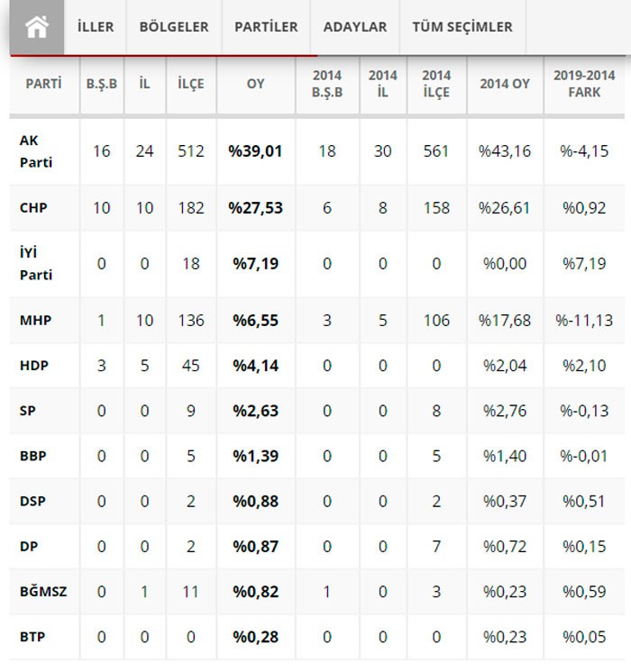This screenshot has width=631, height=672.
Task: Click the İLÇE column header
Action: pyautogui.click(x=191, y=84)
